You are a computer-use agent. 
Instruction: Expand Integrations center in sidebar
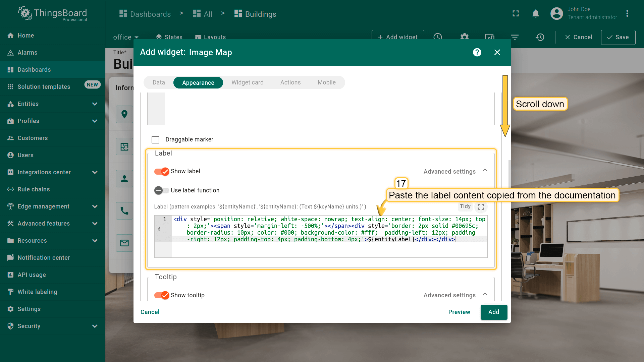click(95, 172)
